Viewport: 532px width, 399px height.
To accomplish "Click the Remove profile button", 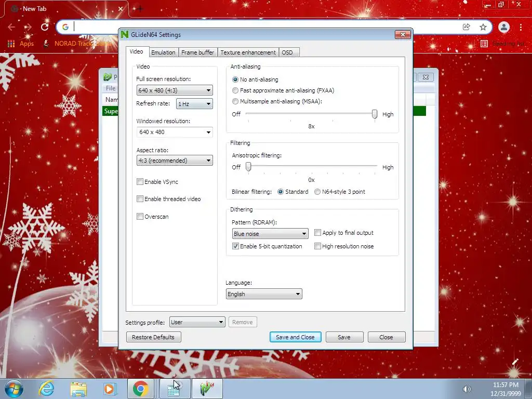I will click(243, 322).
